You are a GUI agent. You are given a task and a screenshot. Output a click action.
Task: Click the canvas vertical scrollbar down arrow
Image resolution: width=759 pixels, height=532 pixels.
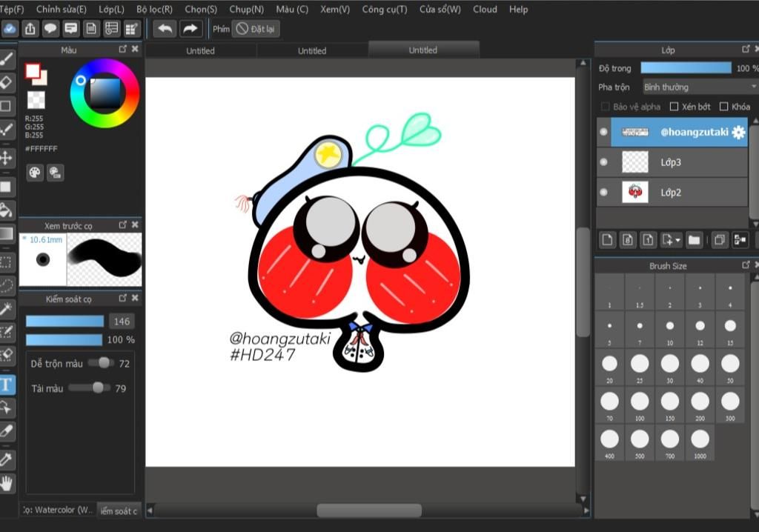tap(583, 499)
